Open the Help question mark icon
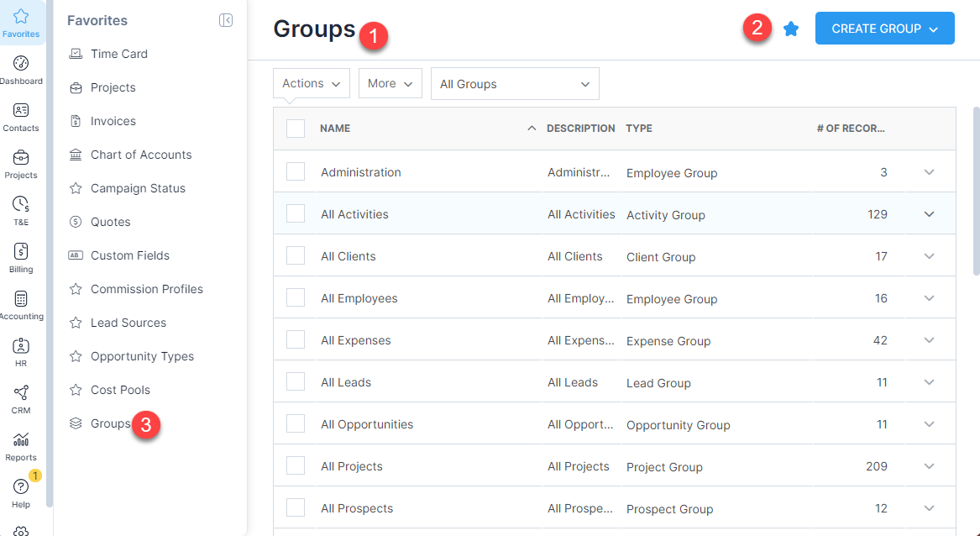Screen dimensions: 980x536 coord(21,486)
